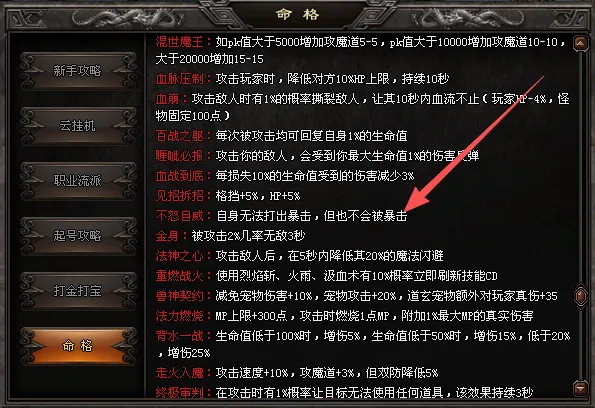
Task: Select the 背水一战 entry title
Action: click(179, 336)
